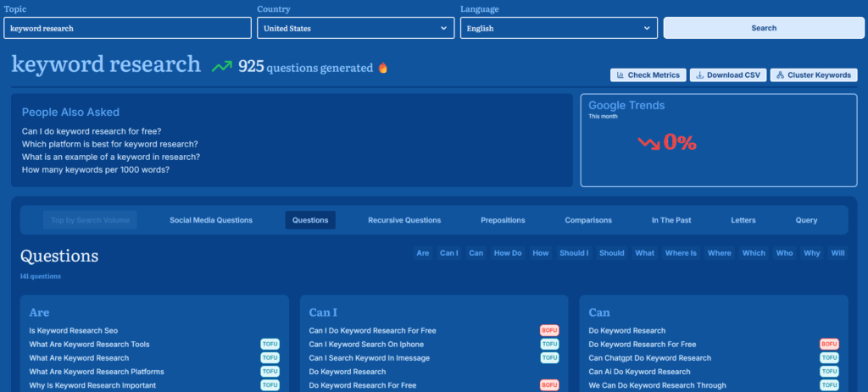The width and height of the screenshot is (868, 392).
Task: Jump to the Can I filter chip
Action: 449,253
